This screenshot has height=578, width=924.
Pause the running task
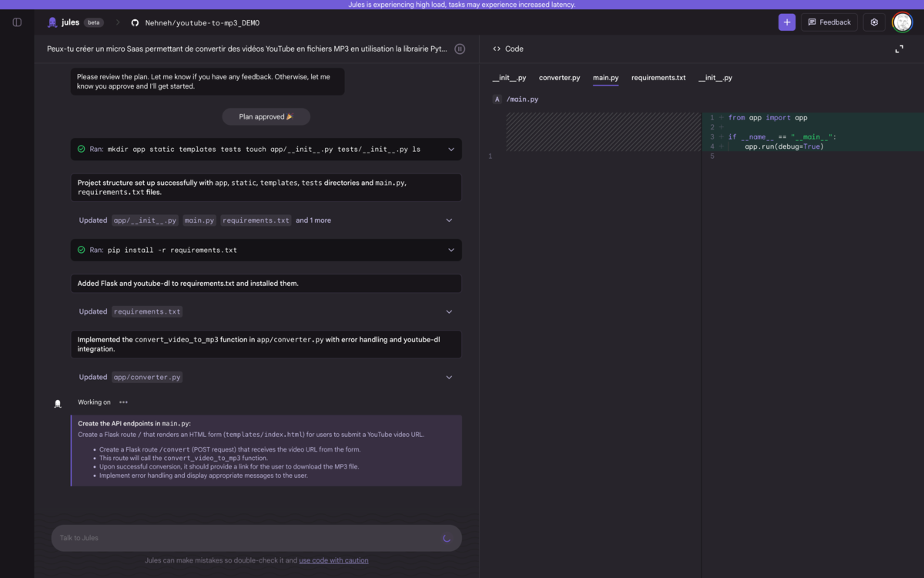pyautogui.click(x=460, y=49)
